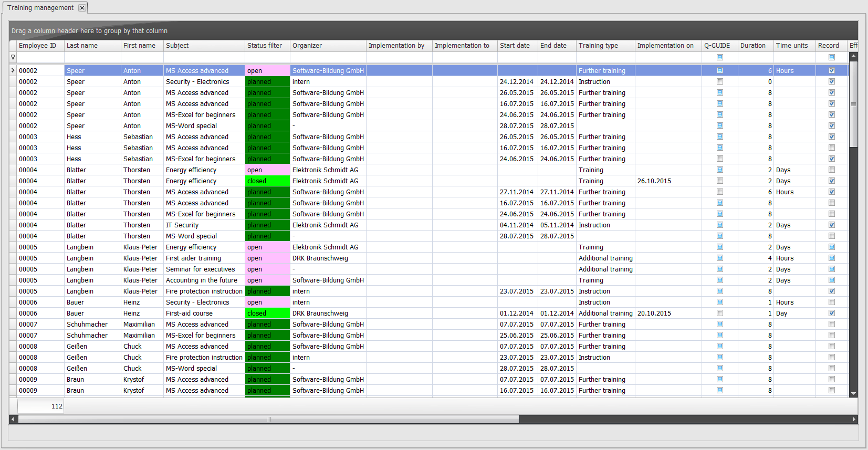This screenshot has height=450, width=868.
Task: Click the horizontal scrollbar right arrow
Action: [x=854, y=419]
